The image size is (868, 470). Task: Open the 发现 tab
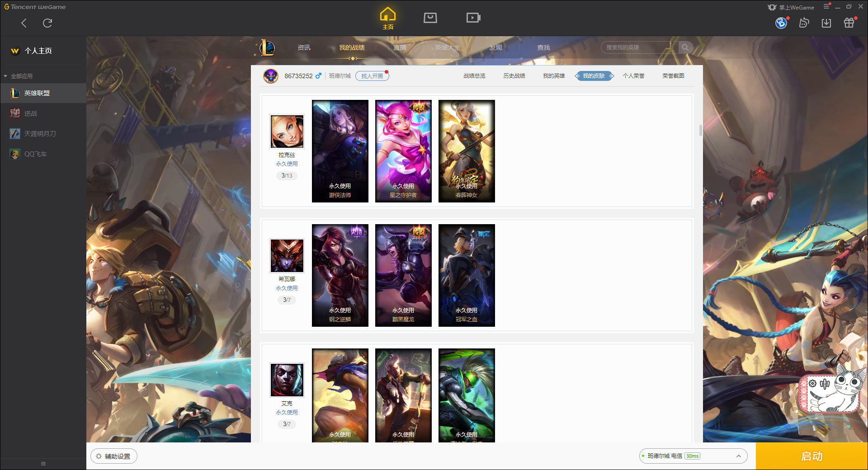click(x=495, y=47)
